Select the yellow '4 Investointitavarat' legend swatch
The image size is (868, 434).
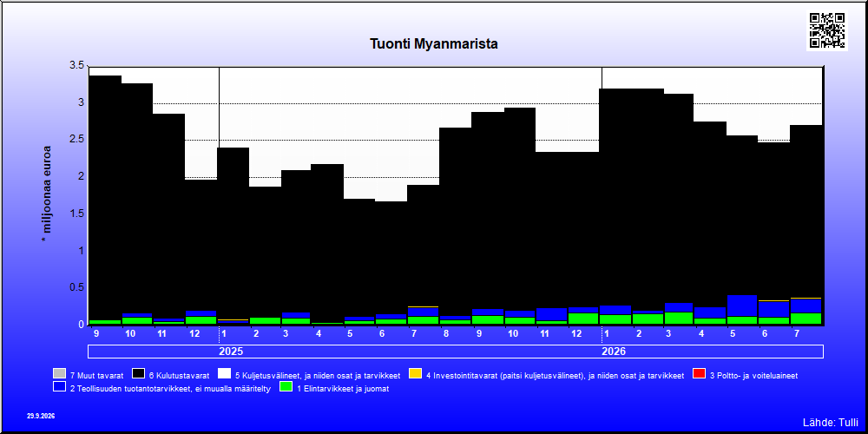point(415,375)
